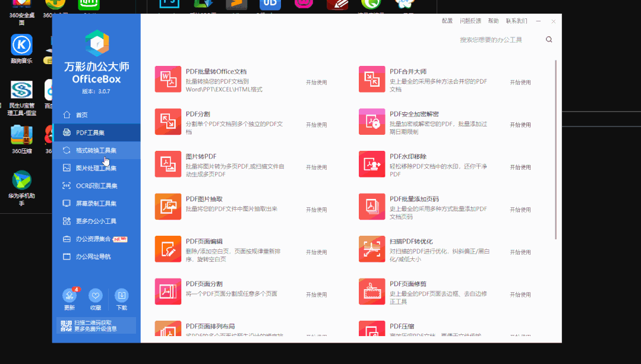The image size is (641, 364).
Task: Open 问题反馈 in the title bar
Action: 471,21
